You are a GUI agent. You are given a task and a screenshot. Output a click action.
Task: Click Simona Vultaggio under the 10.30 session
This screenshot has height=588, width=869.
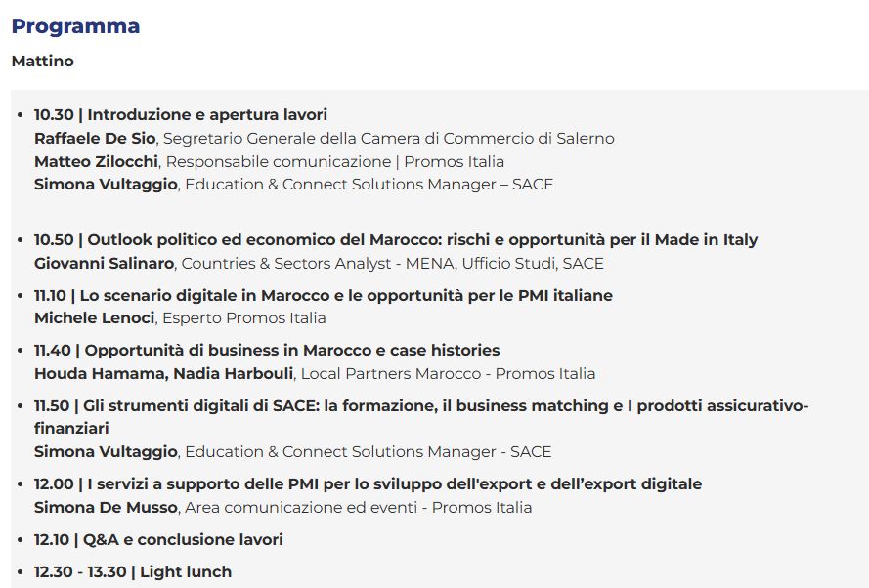pyautogui.click(x=106, y=184)
